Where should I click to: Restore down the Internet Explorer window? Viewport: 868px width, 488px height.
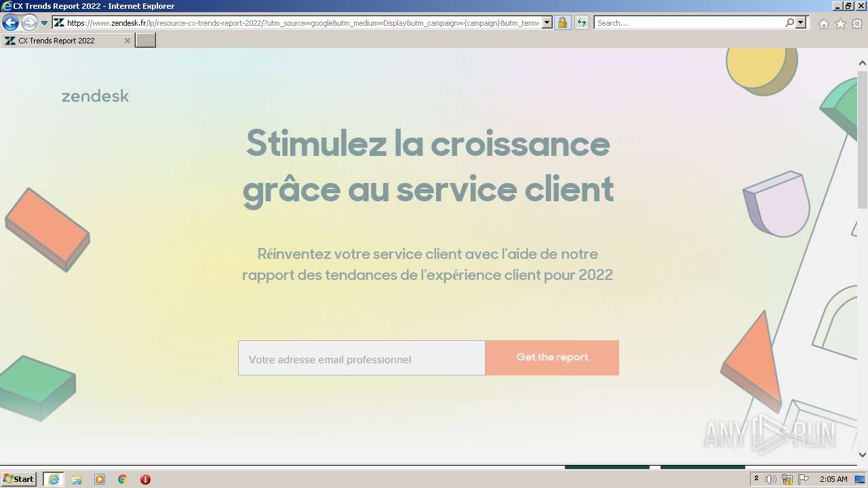(848, 5)
